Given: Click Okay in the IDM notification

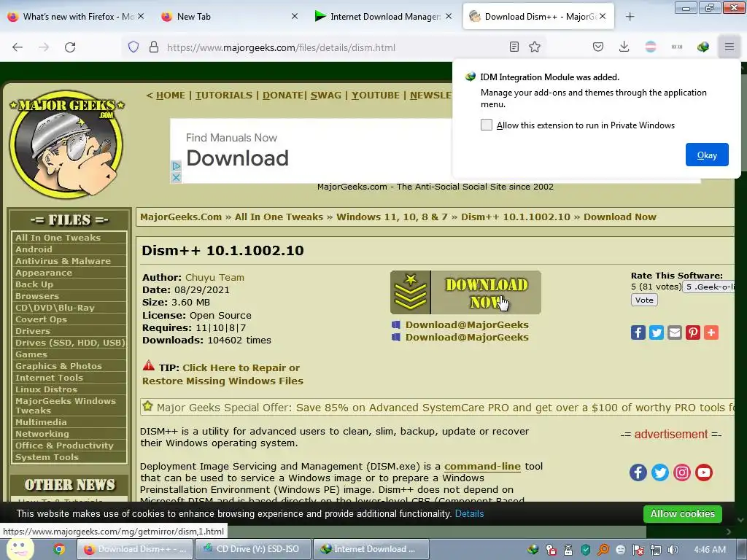Looking at the screenshot, I should (x=707, y=155).
